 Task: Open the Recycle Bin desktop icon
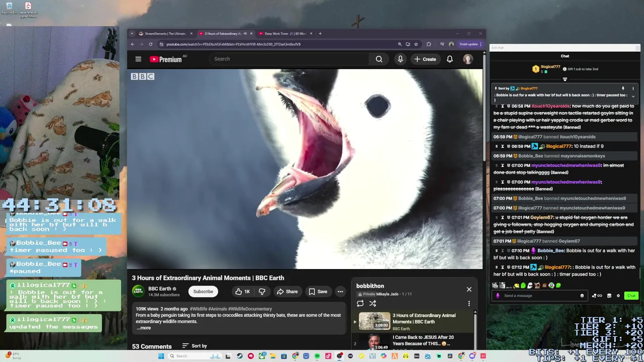point(9,9)
